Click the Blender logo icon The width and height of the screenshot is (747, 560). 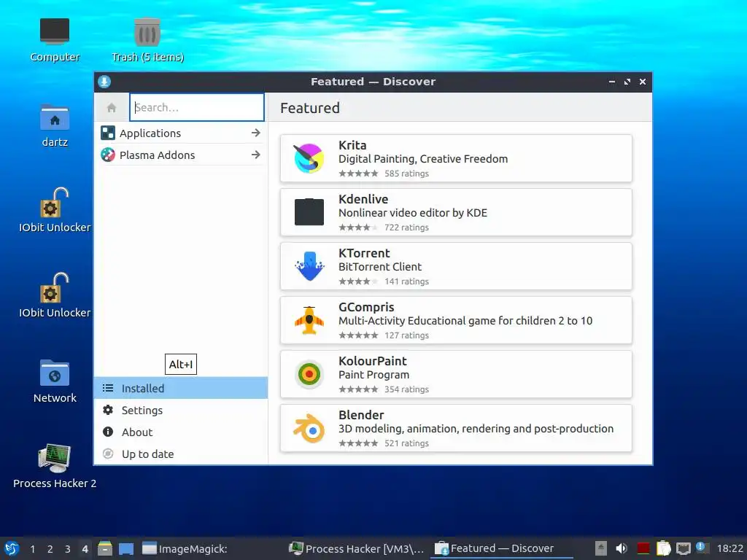pyautogui.click(x=309, y=428)
